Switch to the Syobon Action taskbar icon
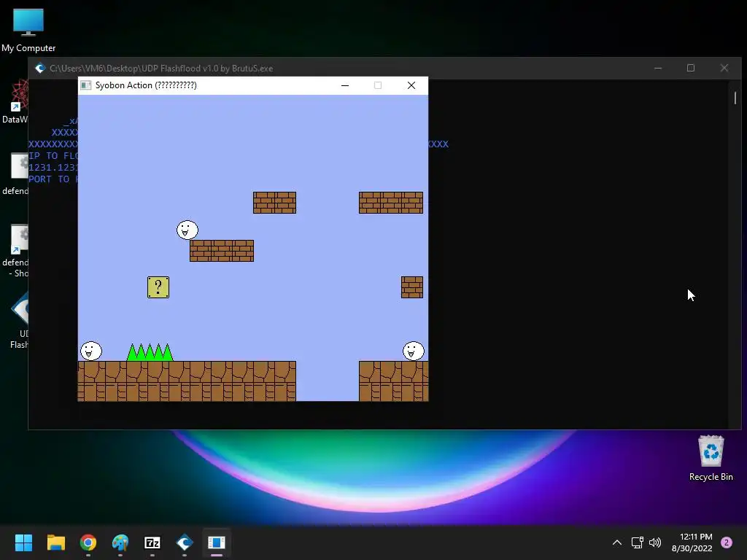747x560 pixels. coord(216,542)
